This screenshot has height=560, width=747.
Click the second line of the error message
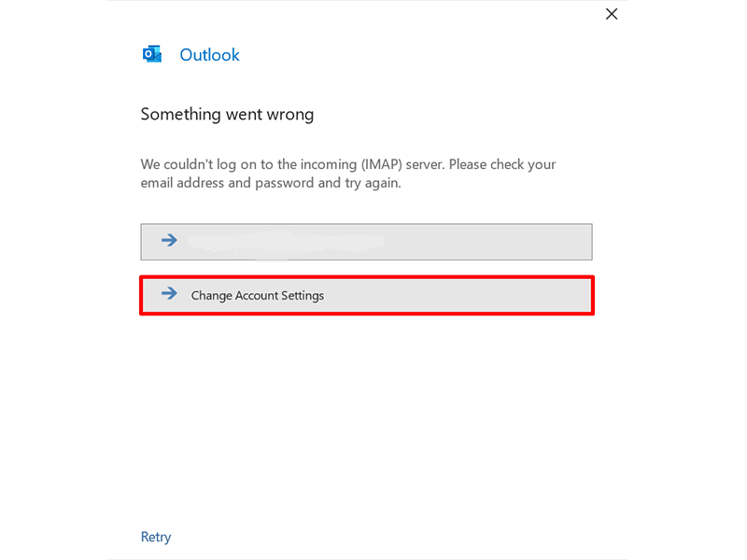[271, 183]
